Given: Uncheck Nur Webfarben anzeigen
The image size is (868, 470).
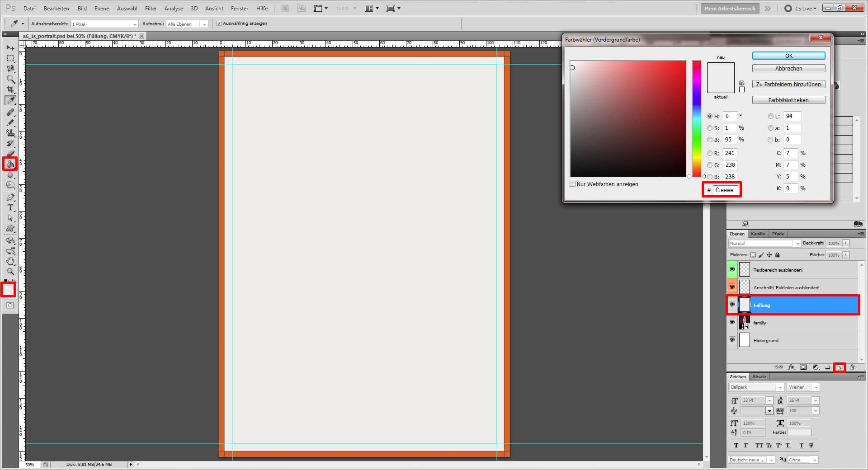Looking at the screenshot, I should tap(572, 184).
